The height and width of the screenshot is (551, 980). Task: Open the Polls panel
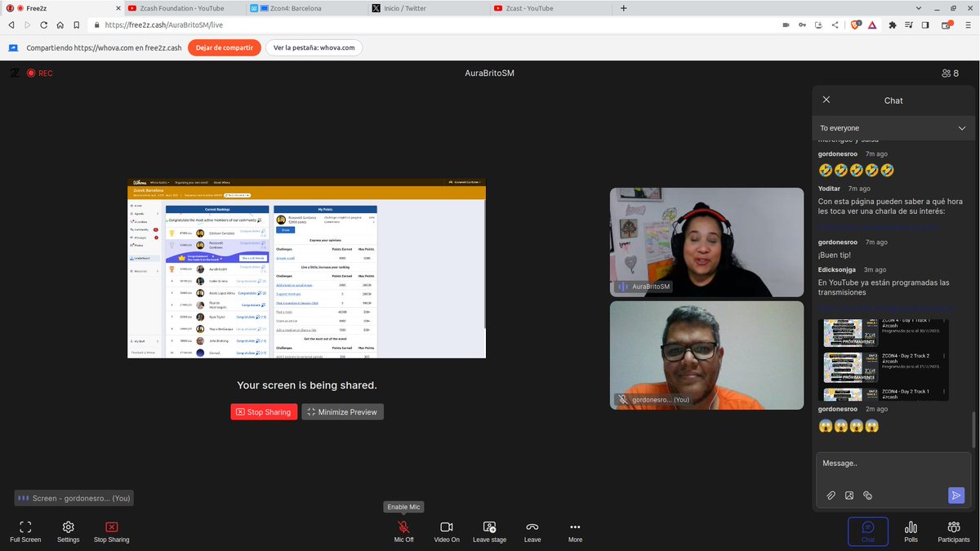tap(911, 531)
